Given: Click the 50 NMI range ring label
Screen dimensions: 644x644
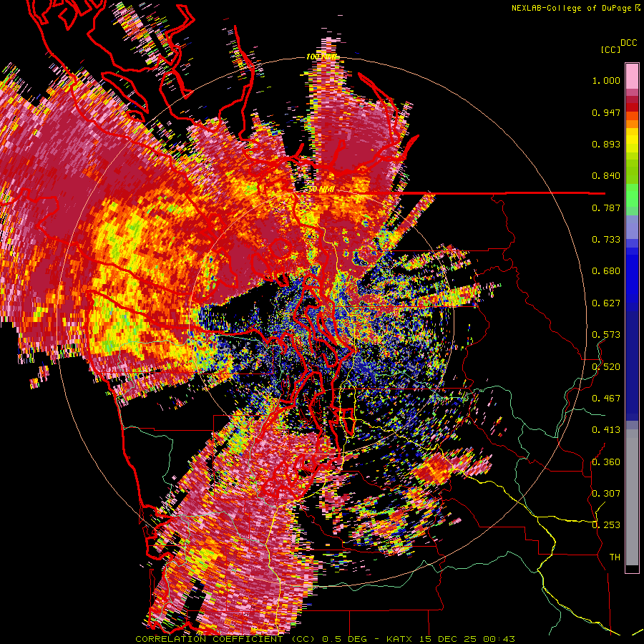Looking at the screenshot, I should click(x=321, y=190).
